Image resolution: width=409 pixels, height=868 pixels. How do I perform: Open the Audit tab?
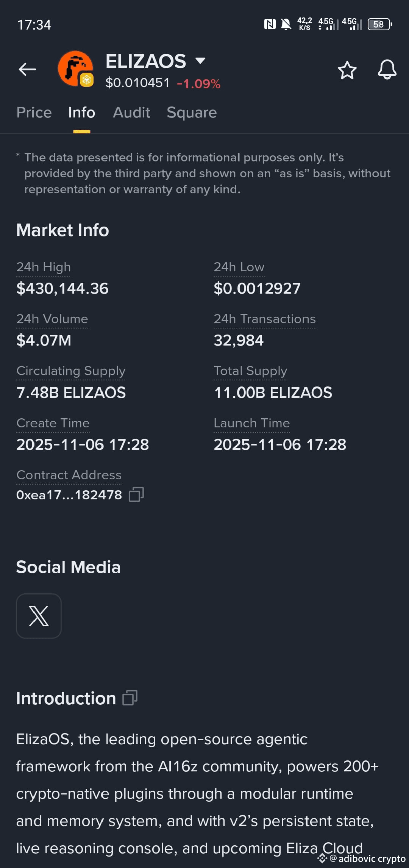pos(131,113)
